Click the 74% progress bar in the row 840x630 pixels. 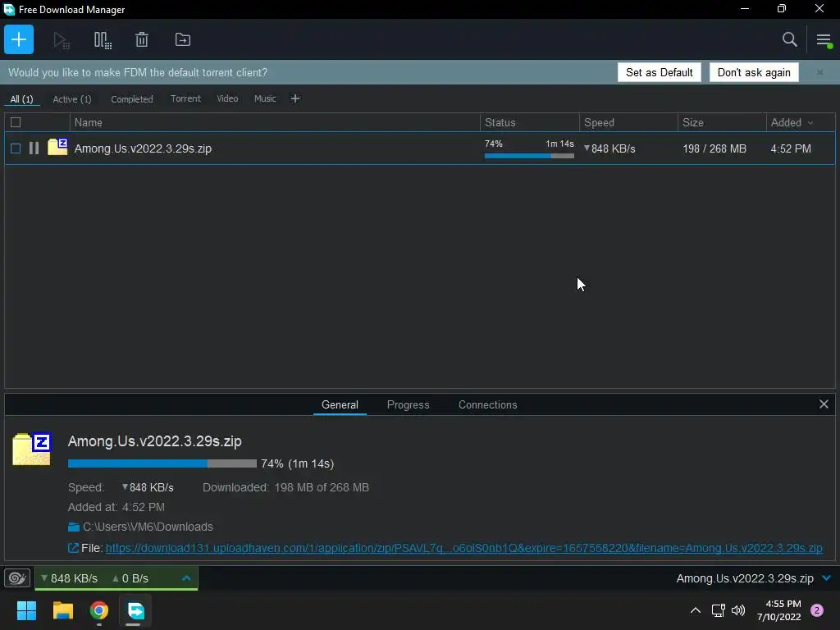[529, 156]
